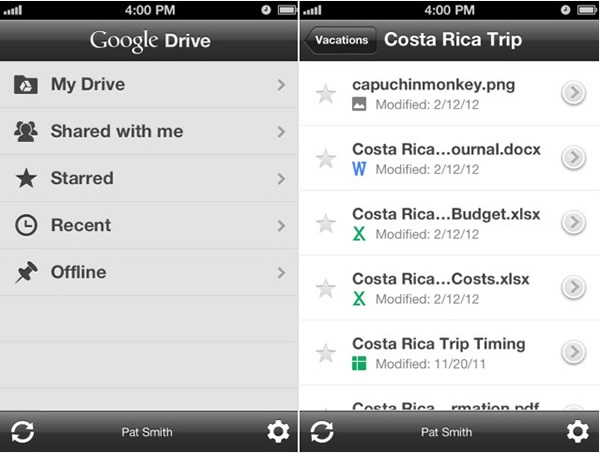Go back to Vacations folder
Viewport: 600px width, 453px height.
342,41
